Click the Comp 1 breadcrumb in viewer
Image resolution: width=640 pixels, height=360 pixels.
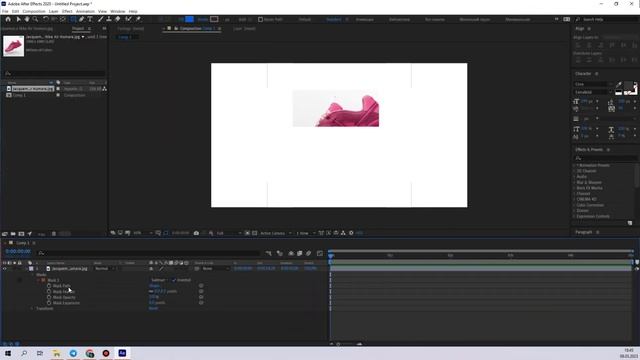click(x=124, y=37)
